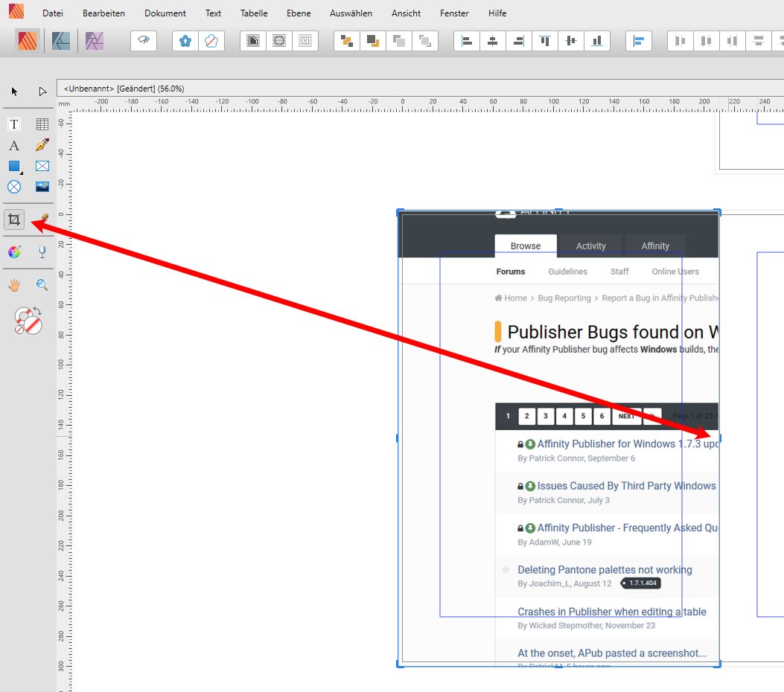This screenshot has height=692, width=784.
Task: Open the Ebene menu
Action: [x=299, y=13]
